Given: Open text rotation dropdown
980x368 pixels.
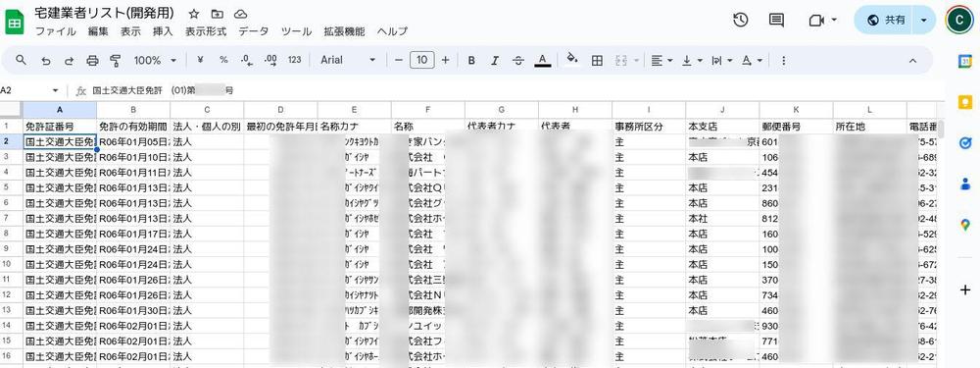Looking at the screenshot, I should point(752,60).
